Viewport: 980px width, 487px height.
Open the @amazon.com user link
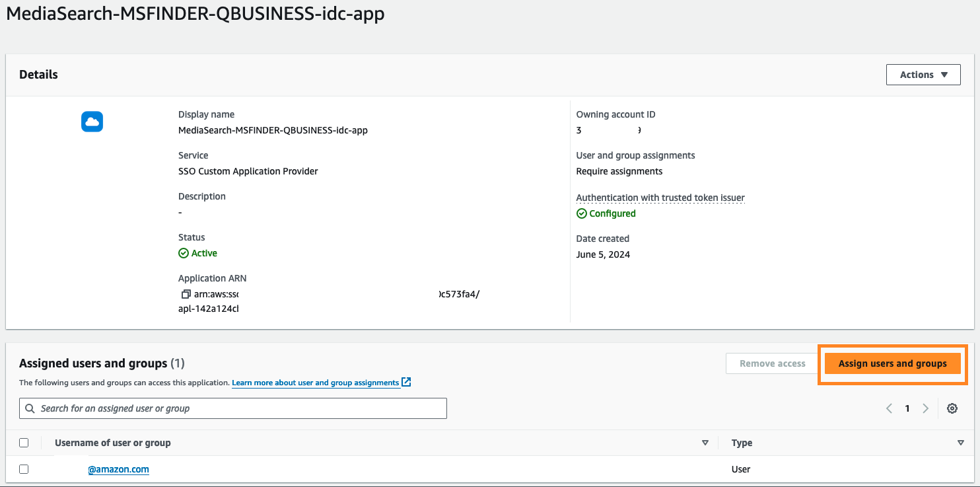coord(118,469)
